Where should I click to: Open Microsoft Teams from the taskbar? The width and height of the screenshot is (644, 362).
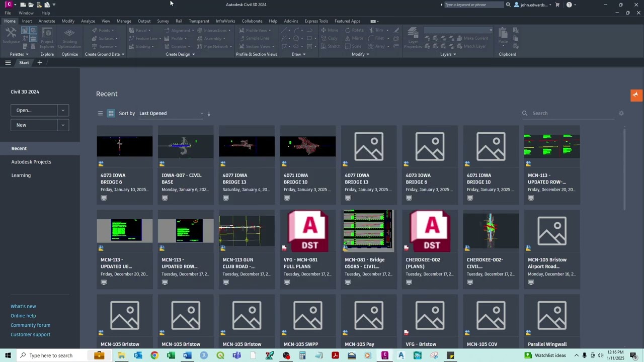pos(236,355)
